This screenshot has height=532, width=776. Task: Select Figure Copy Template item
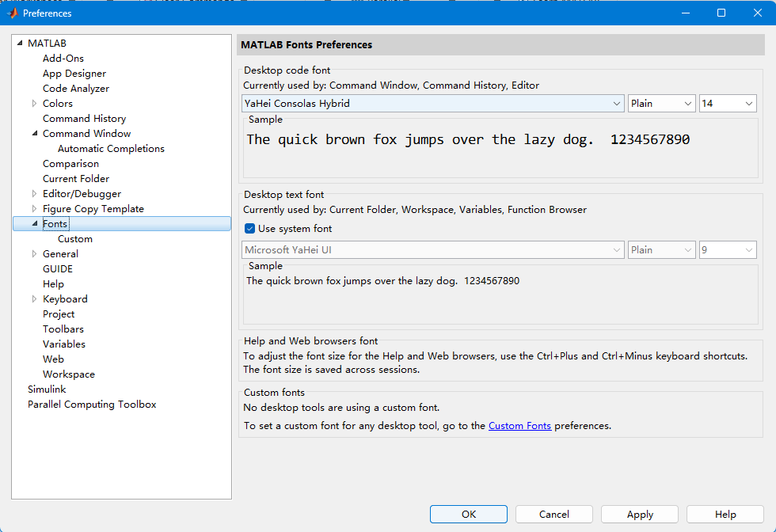click(x=93, y=209)
